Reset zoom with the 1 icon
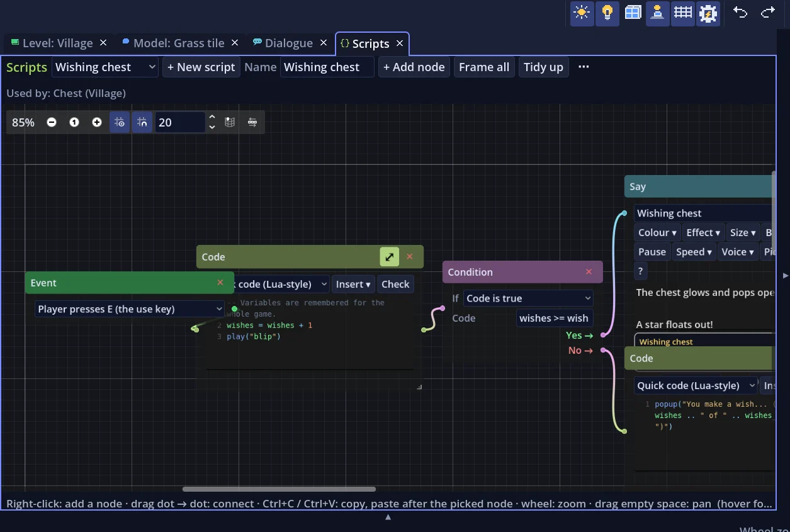 (74, 122)
